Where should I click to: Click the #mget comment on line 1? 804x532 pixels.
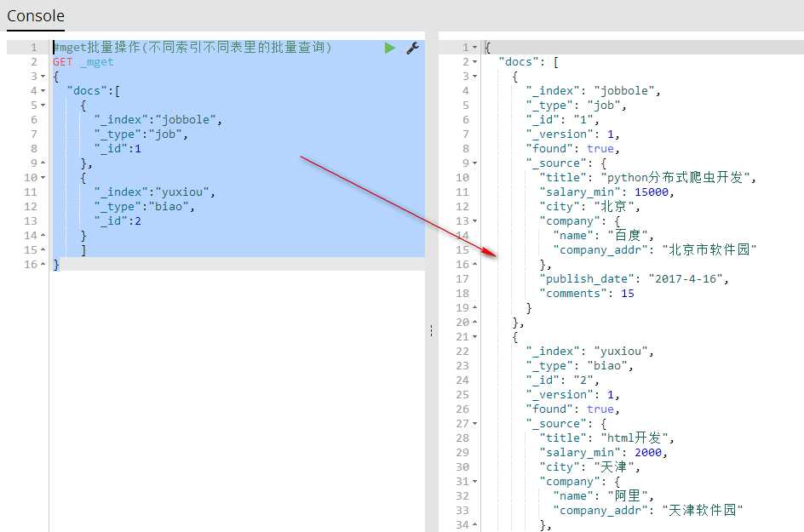192,48
